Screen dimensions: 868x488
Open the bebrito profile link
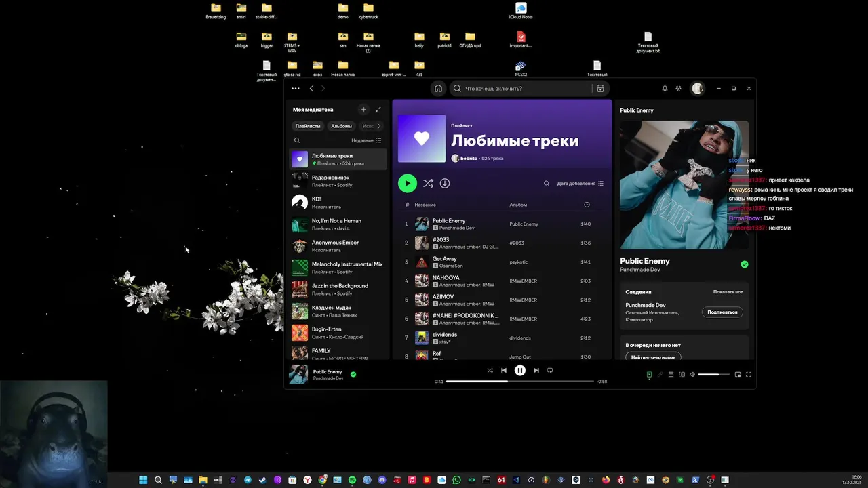[x=469, y=158]
